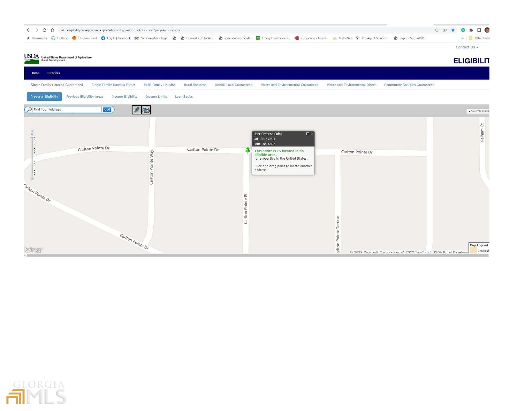Expand the Contact Us dropdown
Screen dimensions: 532x411
pyautogui.click(x=466, y=47)
